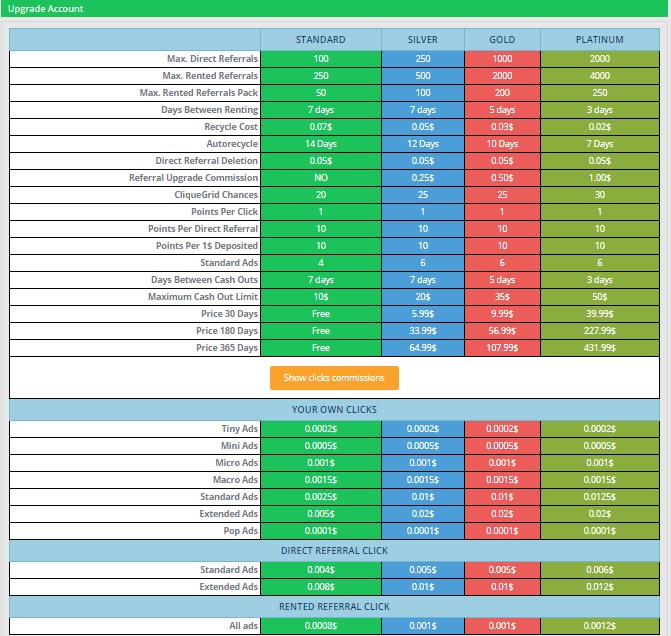Click Silver Price 365 Days value 64.99$
The image size is (671, 636).
(423, 348)
